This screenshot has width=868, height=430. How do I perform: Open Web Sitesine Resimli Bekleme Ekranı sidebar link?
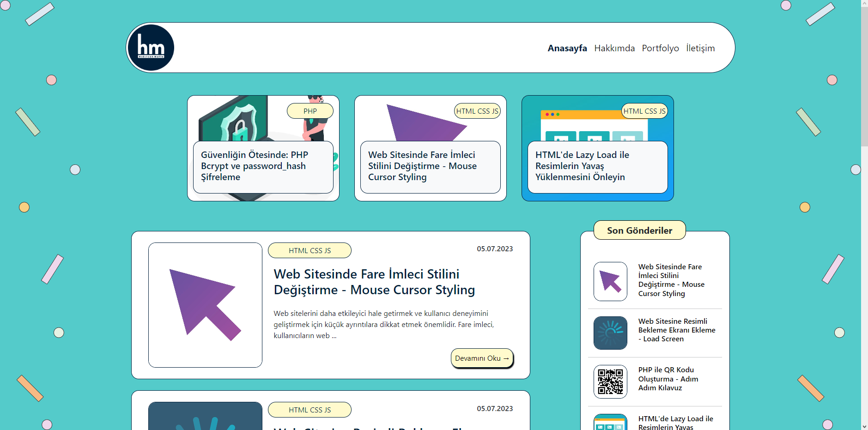click(676, 330)
